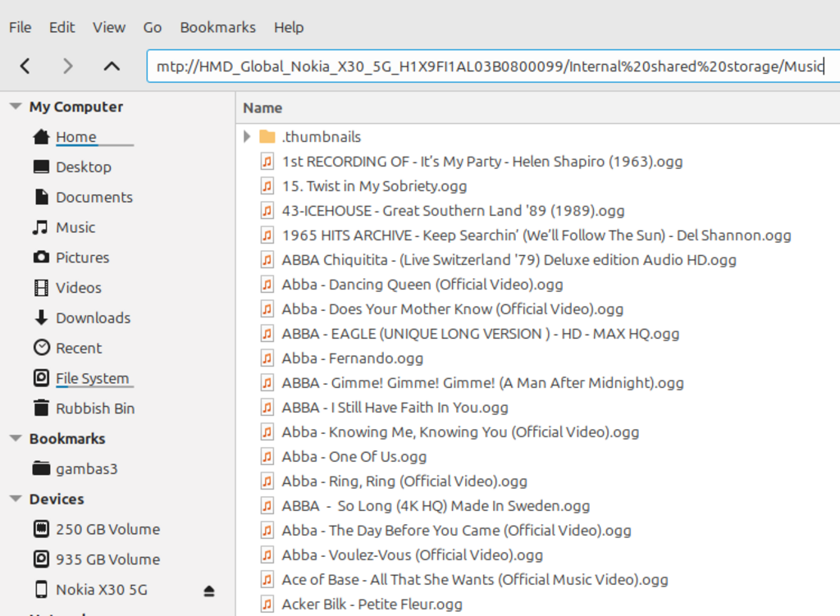Click the Home house icon in sidebar
840x616 pixels.
click(41, 137)
